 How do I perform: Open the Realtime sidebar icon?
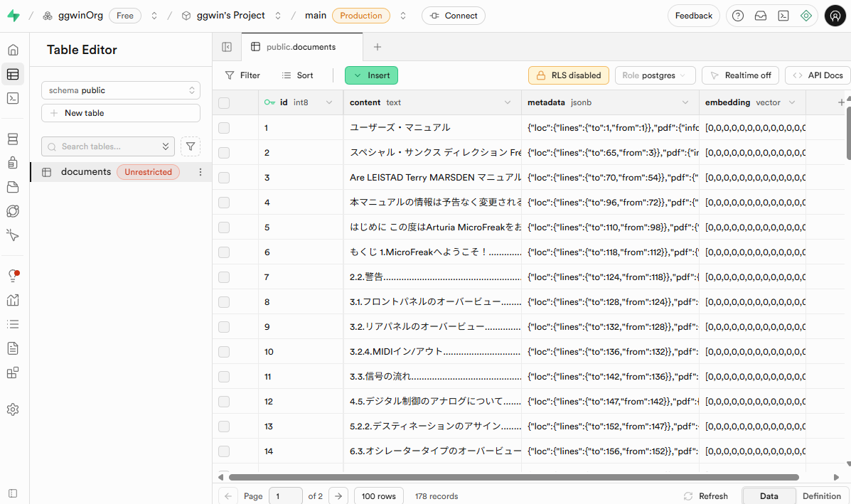coord(13,235)
